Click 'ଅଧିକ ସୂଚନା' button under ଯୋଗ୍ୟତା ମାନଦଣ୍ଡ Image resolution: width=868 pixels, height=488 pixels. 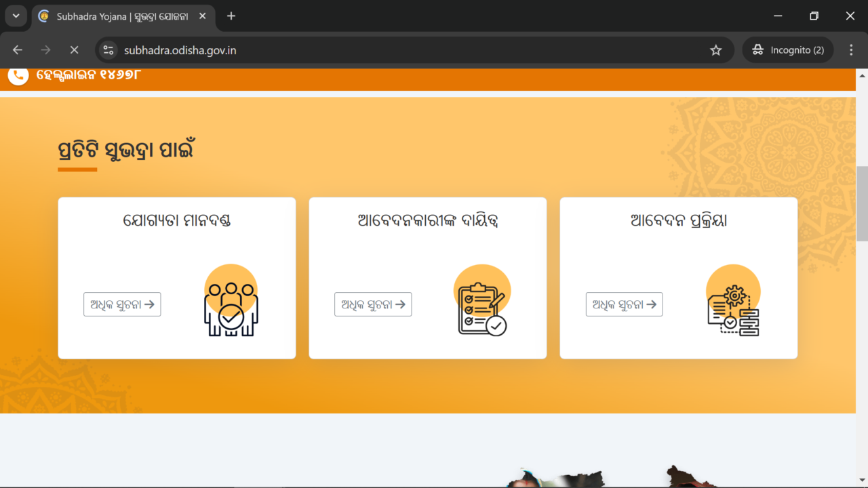[122, 304]
